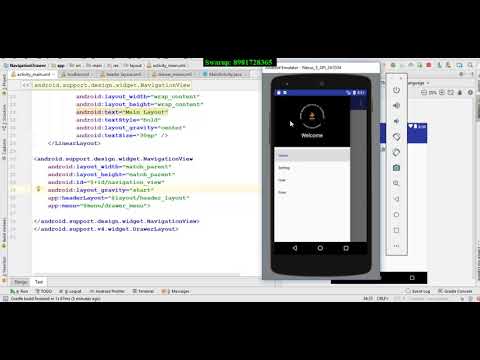Select the first highlighted item in navigation drawer
This screenshot has height=360, width=480.
[312, 155]
